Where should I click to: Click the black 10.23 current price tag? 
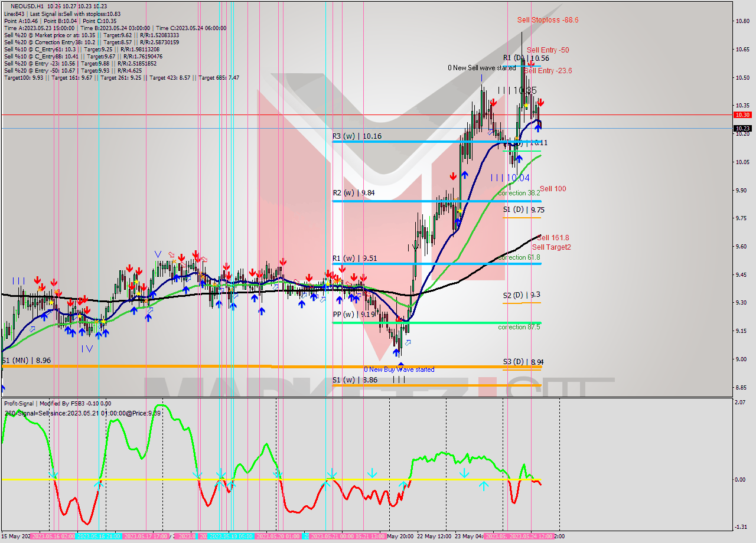pyautogui.click(x=742, y=128)
